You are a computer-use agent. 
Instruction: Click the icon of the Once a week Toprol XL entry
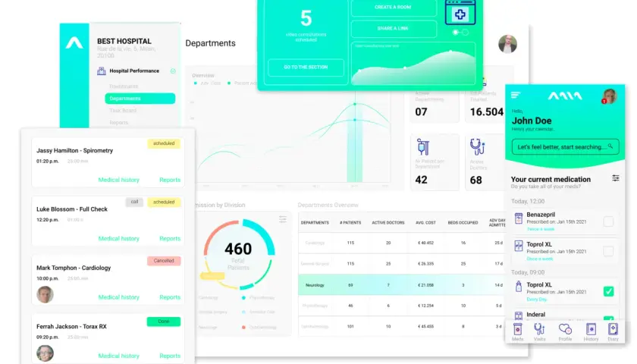(x=519, y=246)
